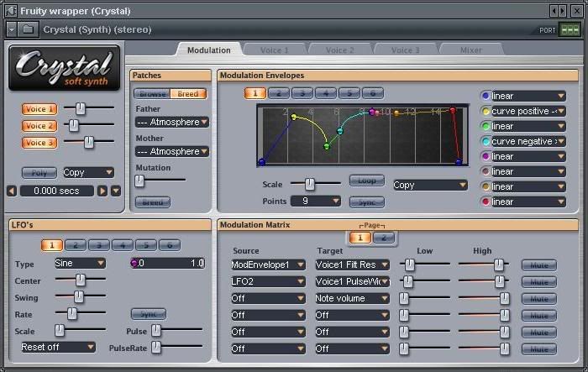Viewport: 588px width, 372px height.
Task: Mute the ModEnvelope1 matrix row
Action: coord(539,265)
